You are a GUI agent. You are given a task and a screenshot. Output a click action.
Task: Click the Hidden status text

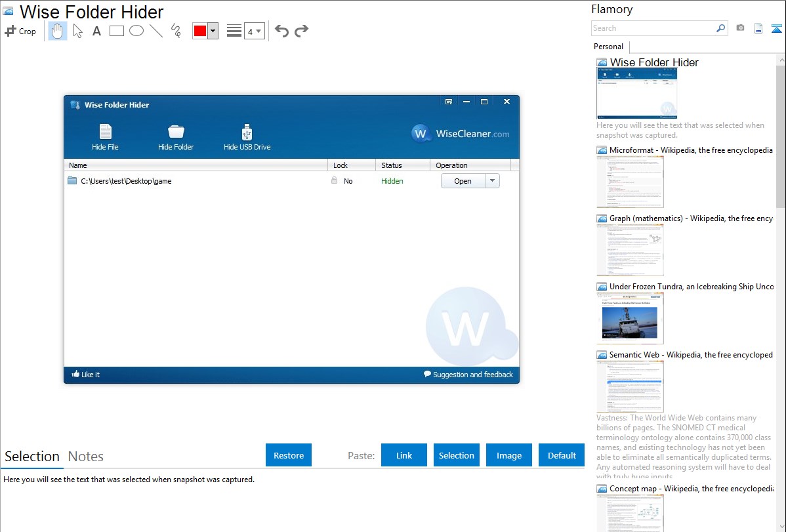click(x=392, y=181)
